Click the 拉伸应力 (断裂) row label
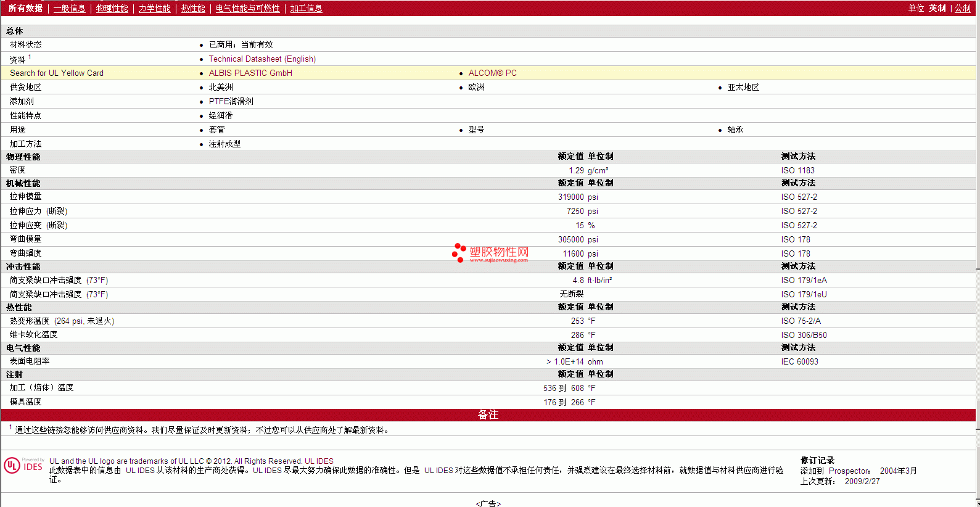 38,212
